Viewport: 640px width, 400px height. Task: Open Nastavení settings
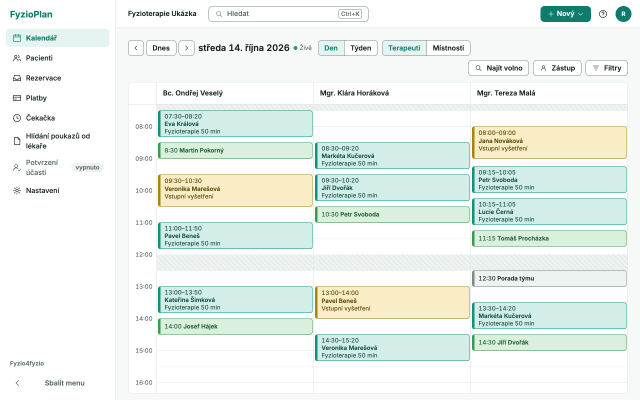click(x=58, y=191)
